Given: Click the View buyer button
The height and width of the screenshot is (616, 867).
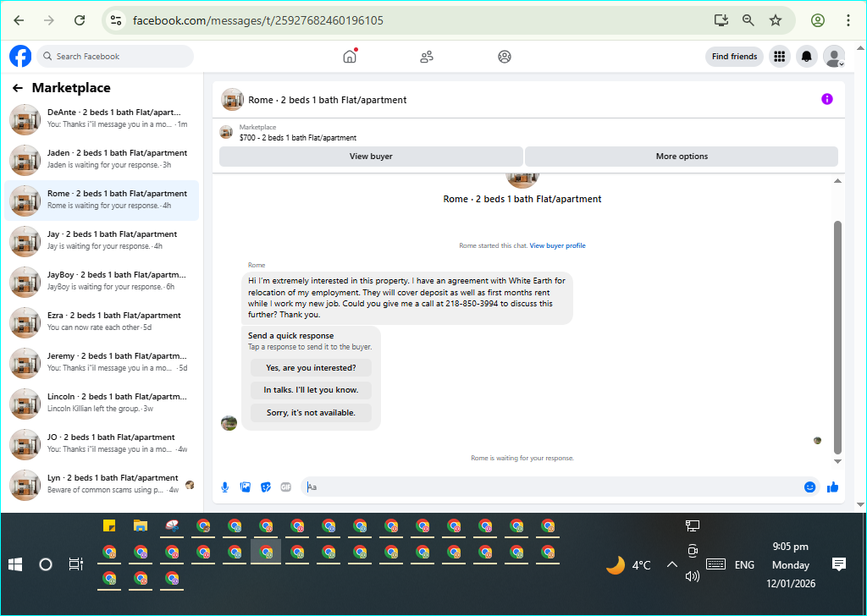Looking at the screenshot, I should pyautogui.click(x=371, y=157).
